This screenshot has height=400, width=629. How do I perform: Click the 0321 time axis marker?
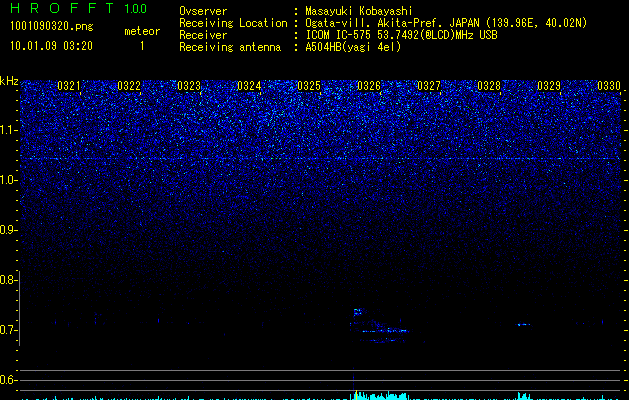(69, 86)
